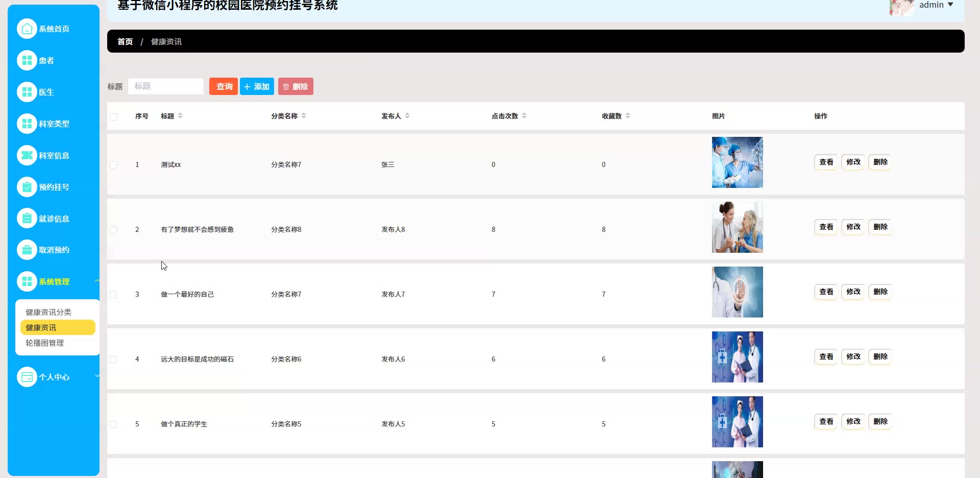Screen dimensions: 980x478
Task: Click the 张三 publisher cell
Action: (x=388, y=165)
